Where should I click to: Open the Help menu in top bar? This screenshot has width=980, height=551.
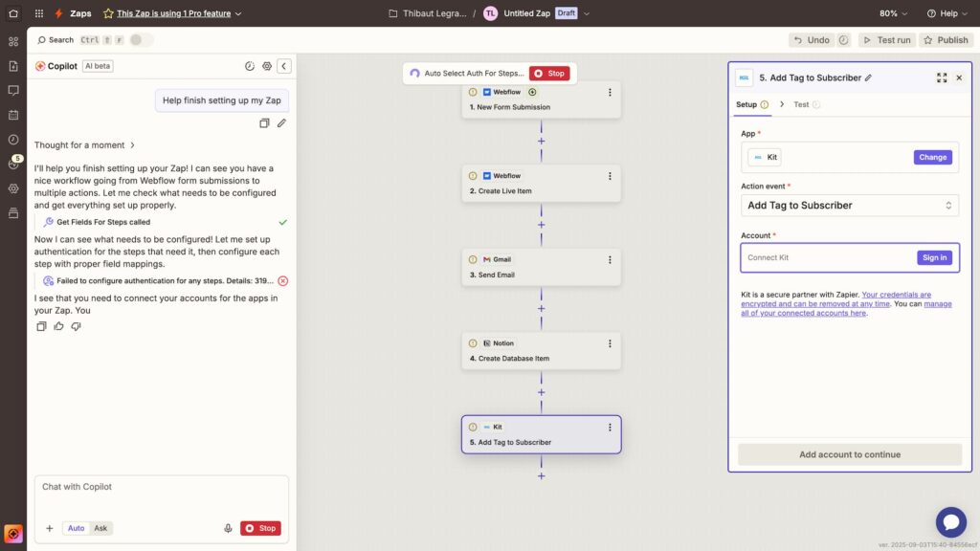(947, 13)
